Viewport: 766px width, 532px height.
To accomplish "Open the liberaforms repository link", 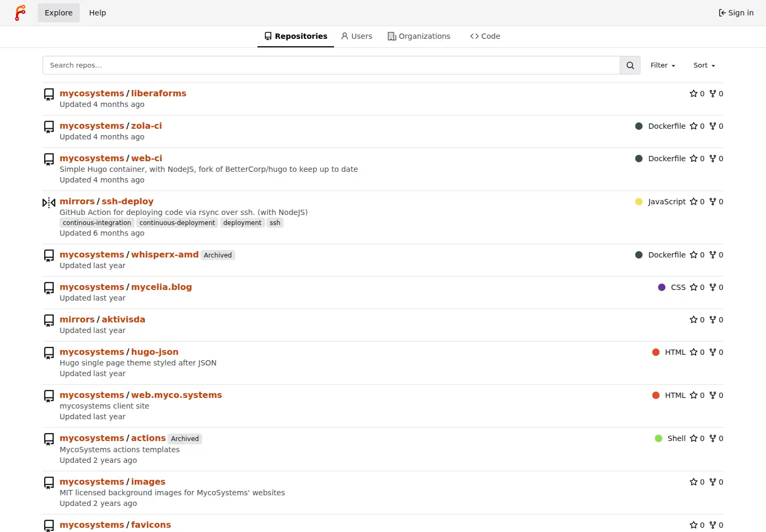I will click(x=159, y=93).
